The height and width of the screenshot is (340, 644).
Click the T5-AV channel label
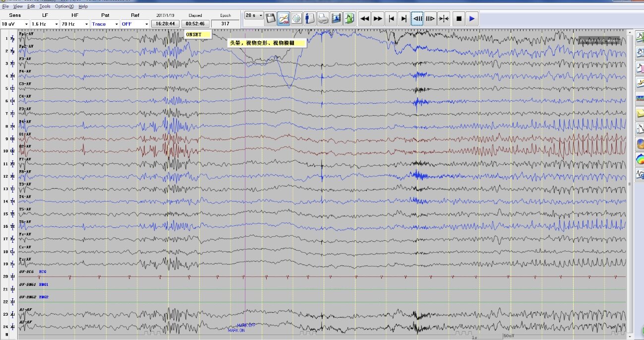coord(26,209)
